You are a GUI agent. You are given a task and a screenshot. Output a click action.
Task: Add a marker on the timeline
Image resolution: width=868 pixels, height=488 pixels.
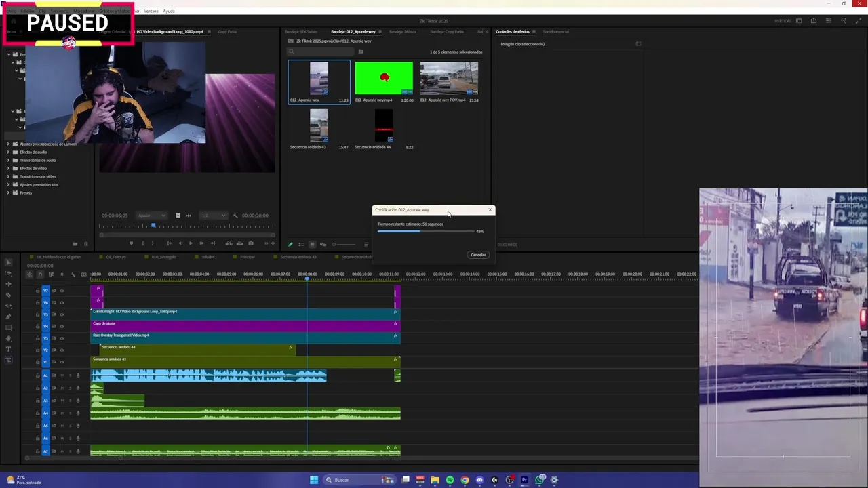click(x=62, y=274)
